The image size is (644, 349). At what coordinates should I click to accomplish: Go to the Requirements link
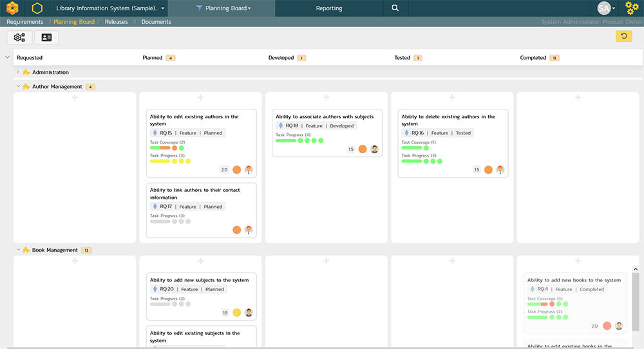coord(25,22)
